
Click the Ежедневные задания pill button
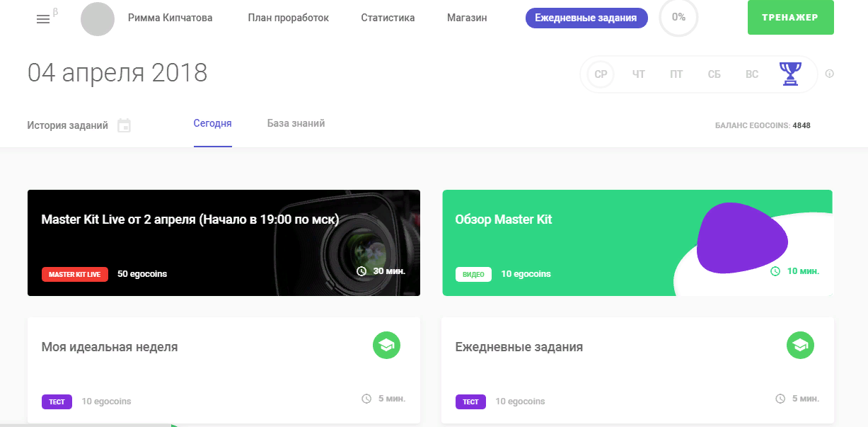click(586, 18)
